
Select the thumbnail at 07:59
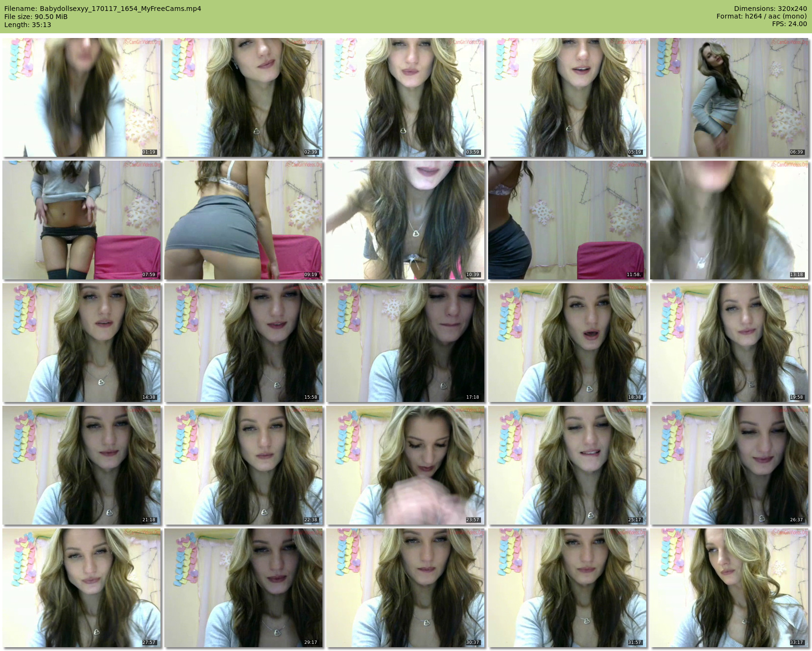(x=82, y=220)
